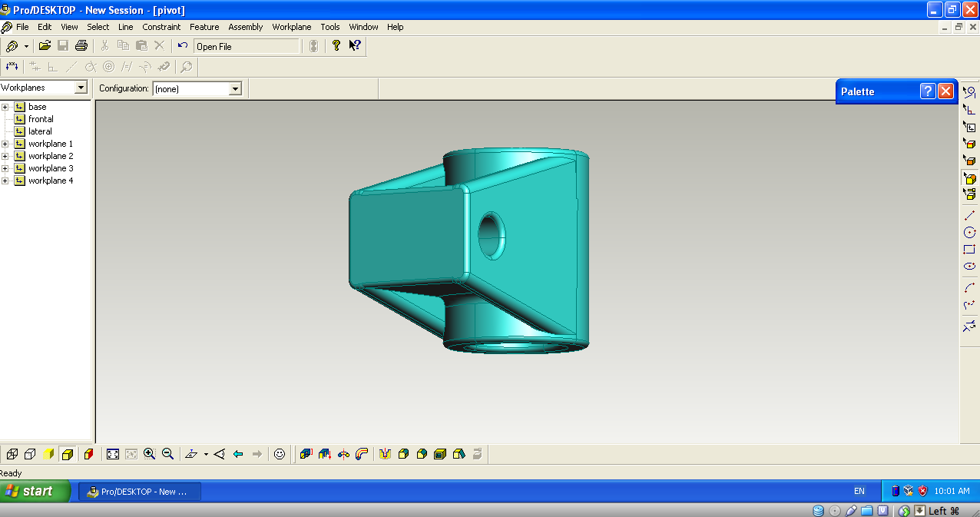Choose the Arc drawing tool
The width and height of the screenshot is (980, 517).
click(969, 287)
